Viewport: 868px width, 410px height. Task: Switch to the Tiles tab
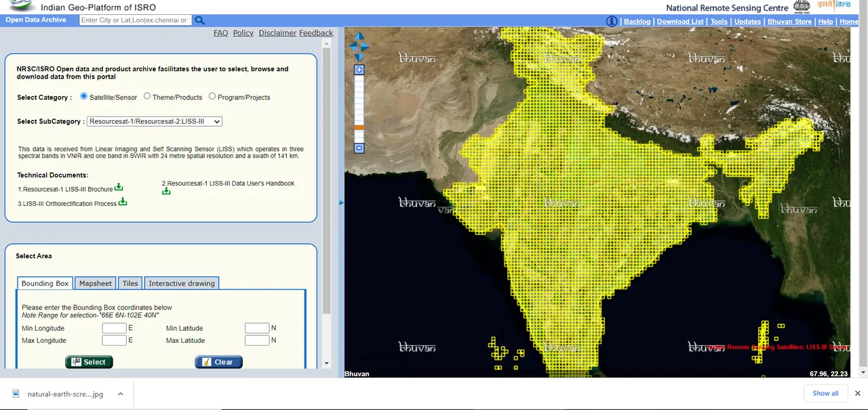[x=130, y=283]
